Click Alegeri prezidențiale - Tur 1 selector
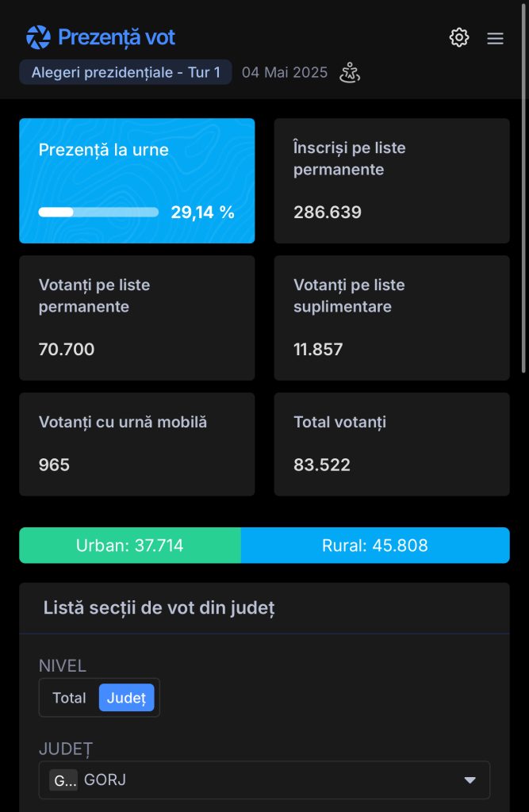The height and width of the screenshot is (812, 529). [125, 72]
